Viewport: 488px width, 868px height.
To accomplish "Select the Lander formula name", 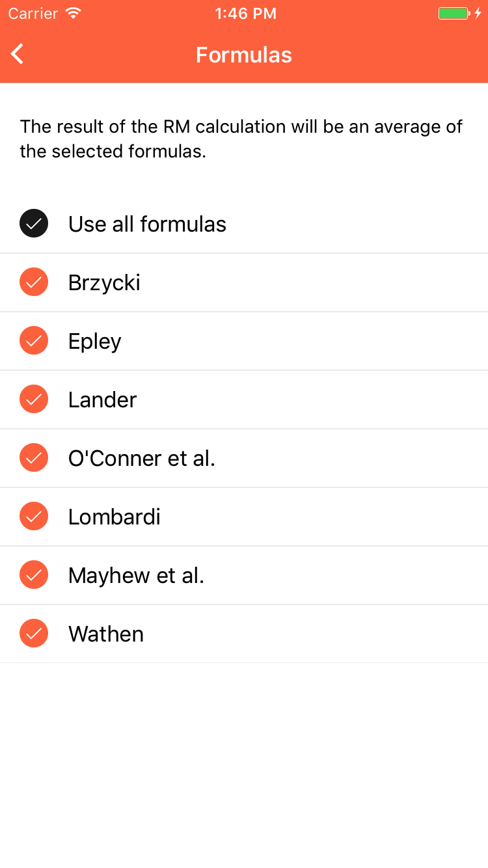I will 102,400.
